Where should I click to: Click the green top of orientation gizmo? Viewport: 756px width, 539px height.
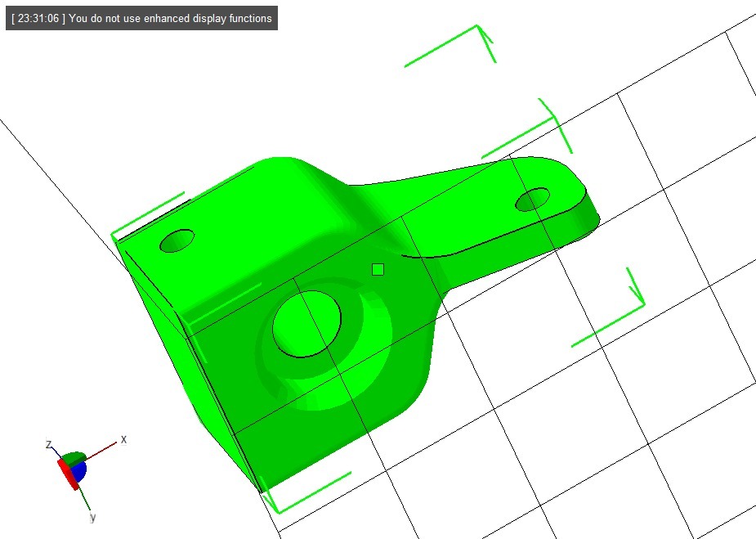coord(74,458)
